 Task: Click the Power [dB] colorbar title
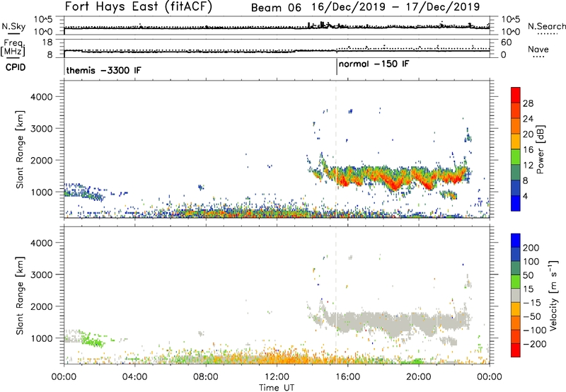[541, 150]
